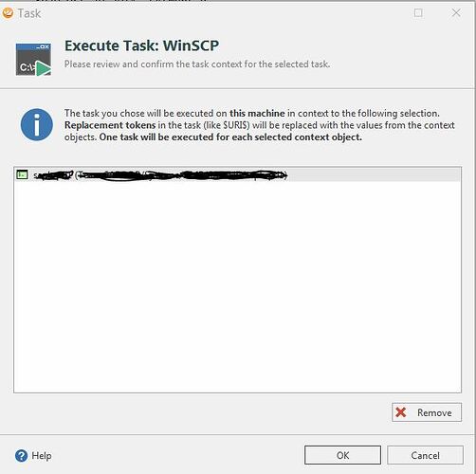Click the bold "this machine" text
The image size is (476, 474).
(x=257, y=113)
